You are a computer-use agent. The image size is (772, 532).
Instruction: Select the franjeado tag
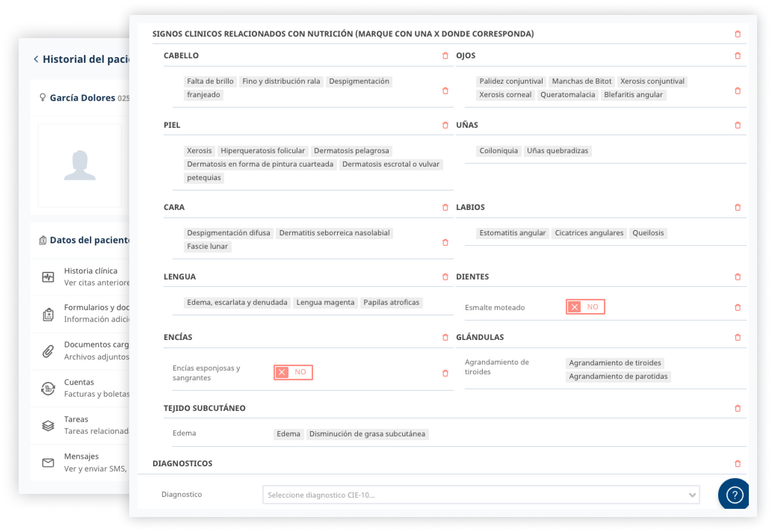(x=204, y=95)
